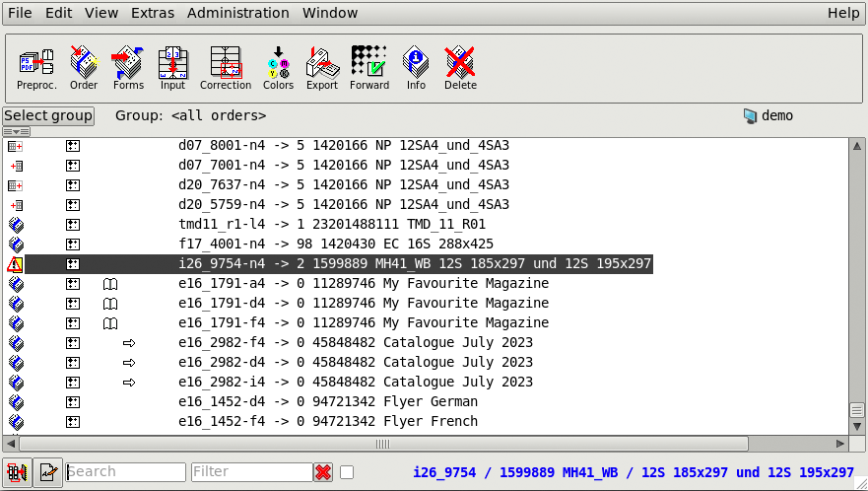Click the status icon of d20_5759-n4
The height and width of the screenshot is (491, 868).
(x=17, y=206)
